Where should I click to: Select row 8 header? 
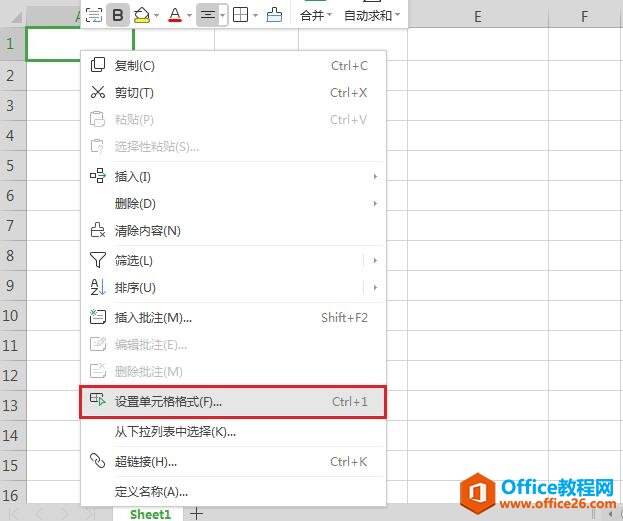coord(12,256)
